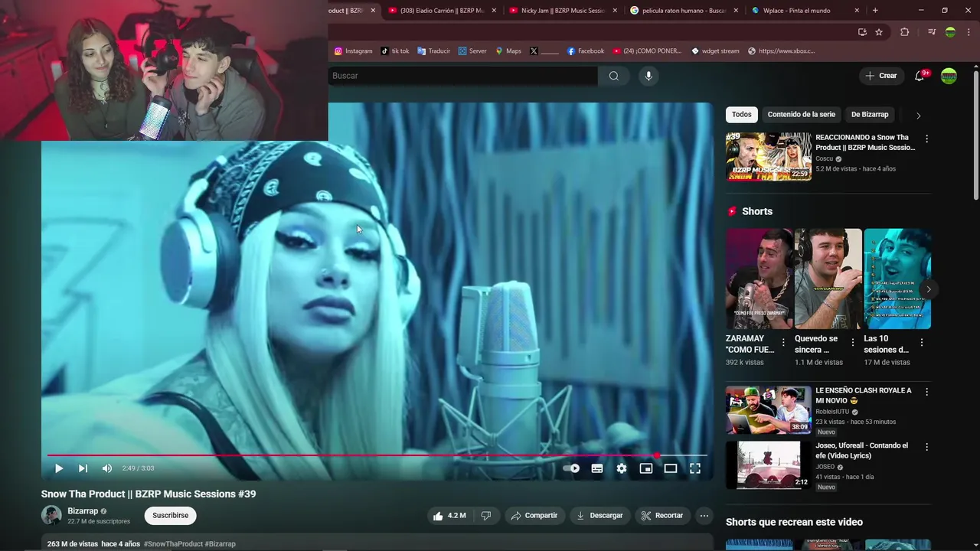Viewport: 980px width, 551px height.
Task: Select the Todos filter chip
Action: pos(741,115)
